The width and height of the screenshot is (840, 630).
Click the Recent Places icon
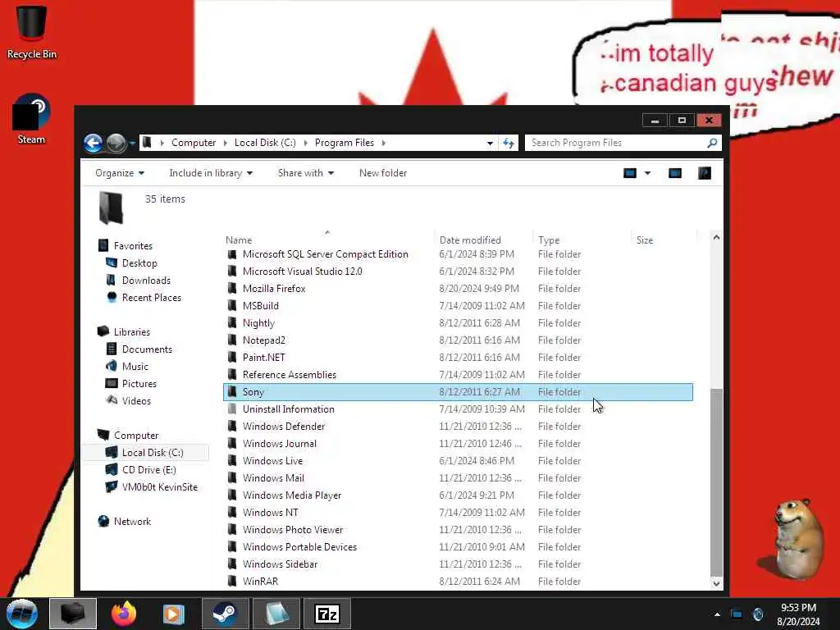click(x=112, y=297)
